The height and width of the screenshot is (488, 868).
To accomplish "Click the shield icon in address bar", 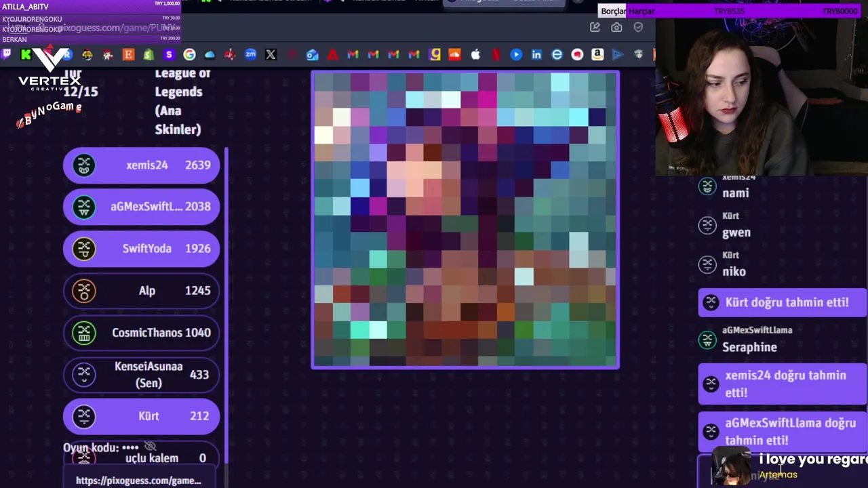I will (638, 27).
